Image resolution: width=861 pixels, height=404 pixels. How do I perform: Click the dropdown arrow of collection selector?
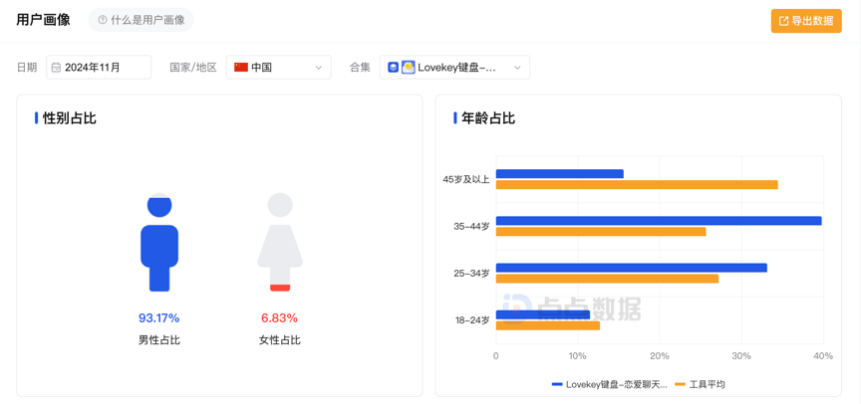point(517,68)
